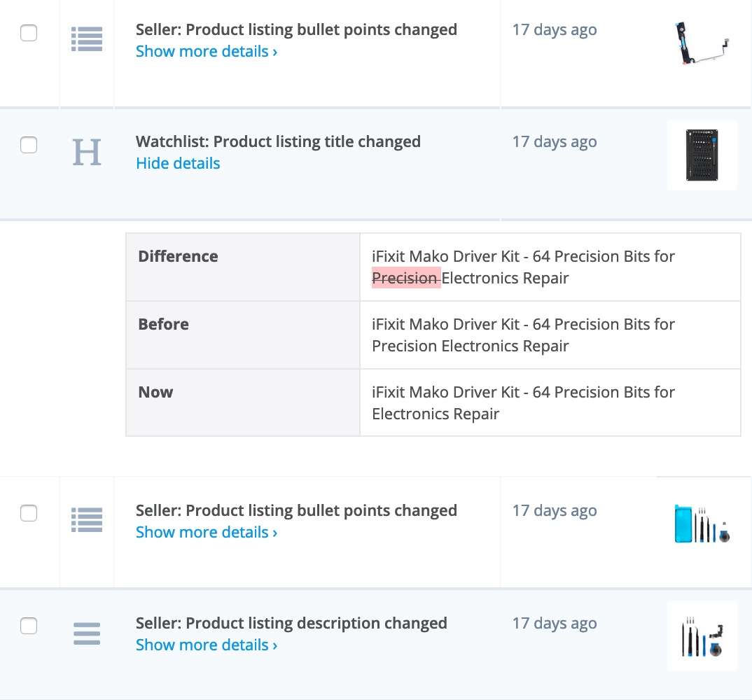Click the audio mixer product image

pyautogui.click(x=702, y=155)
